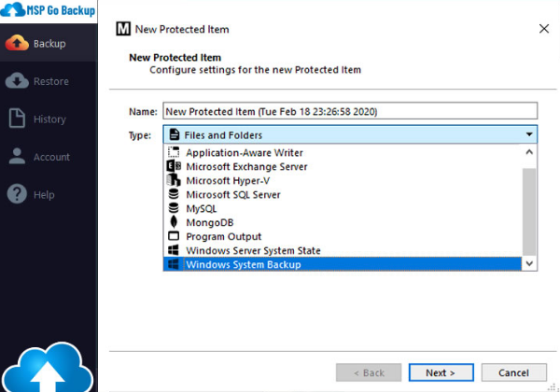Click the Microsoft Hyper-V icon
Image resolution: width=560 pixels, height=392 pixels.
coord(174,180)
